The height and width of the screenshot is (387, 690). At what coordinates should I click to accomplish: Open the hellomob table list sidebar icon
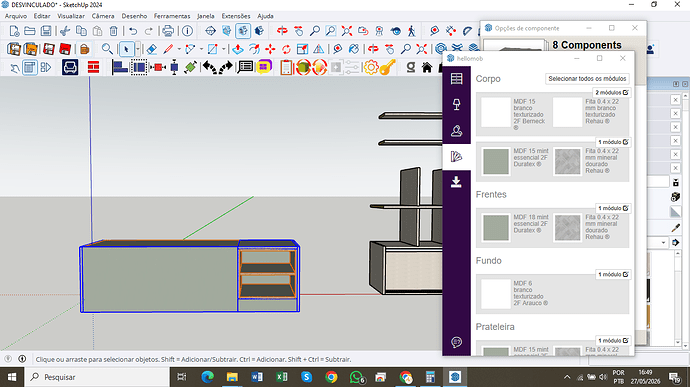[x=456, y=79]
